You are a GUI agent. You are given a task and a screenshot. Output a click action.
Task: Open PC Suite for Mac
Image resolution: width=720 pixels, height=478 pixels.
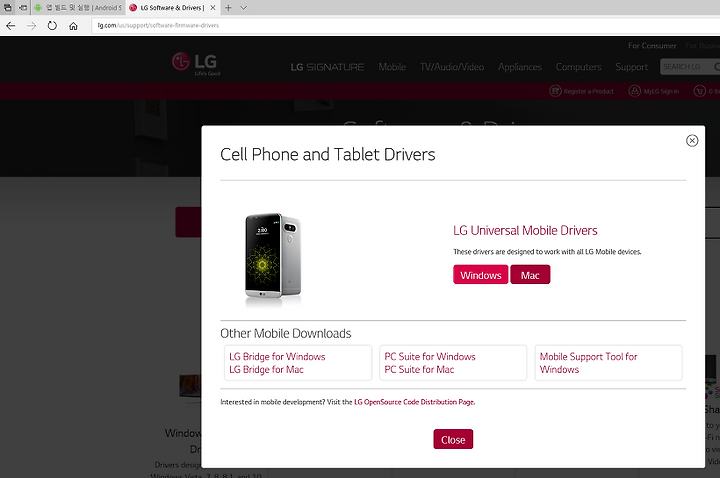(x=419, y=369)
